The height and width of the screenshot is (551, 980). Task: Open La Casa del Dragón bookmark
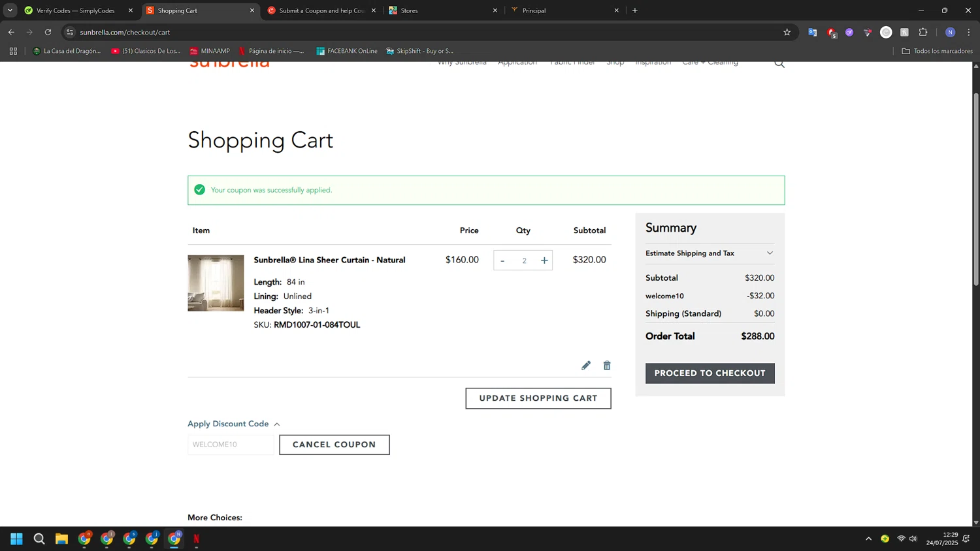pyautogui.click(x=67, y=51)
